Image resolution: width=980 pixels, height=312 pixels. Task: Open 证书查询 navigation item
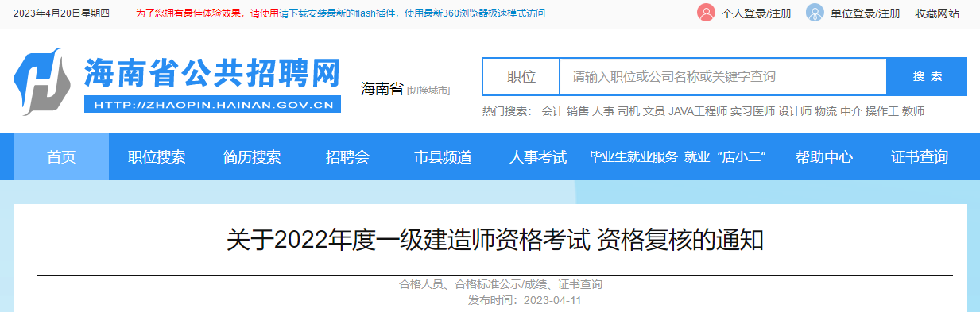coord(920,156)
